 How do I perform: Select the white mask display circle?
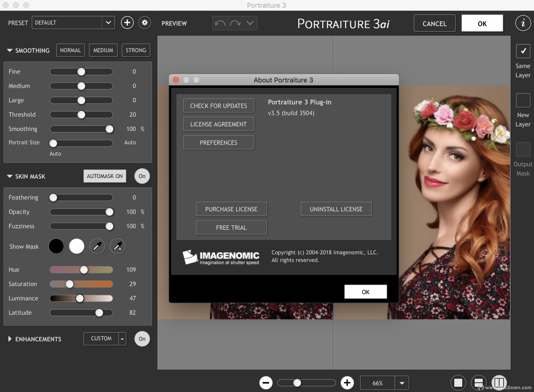[x=77, y=246]
